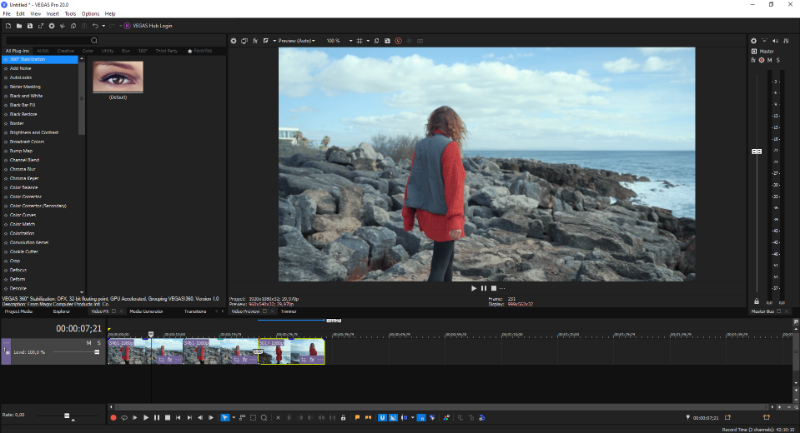The width and height of the screenshot is (800, 433).
Task: Solo track 1 using the S button
Action: coord(97,343)
